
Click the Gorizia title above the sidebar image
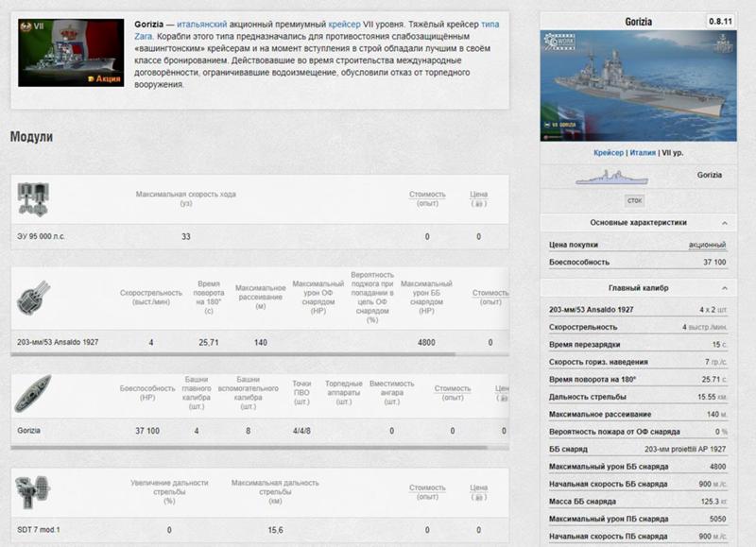coord(639,22)
